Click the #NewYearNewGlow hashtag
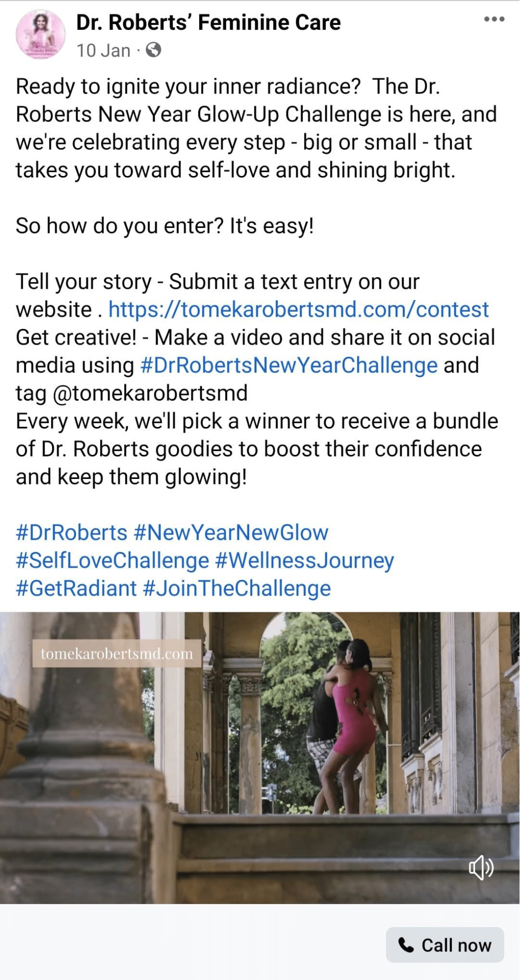This screenshot has width=520, height=980. coord(231,532)
